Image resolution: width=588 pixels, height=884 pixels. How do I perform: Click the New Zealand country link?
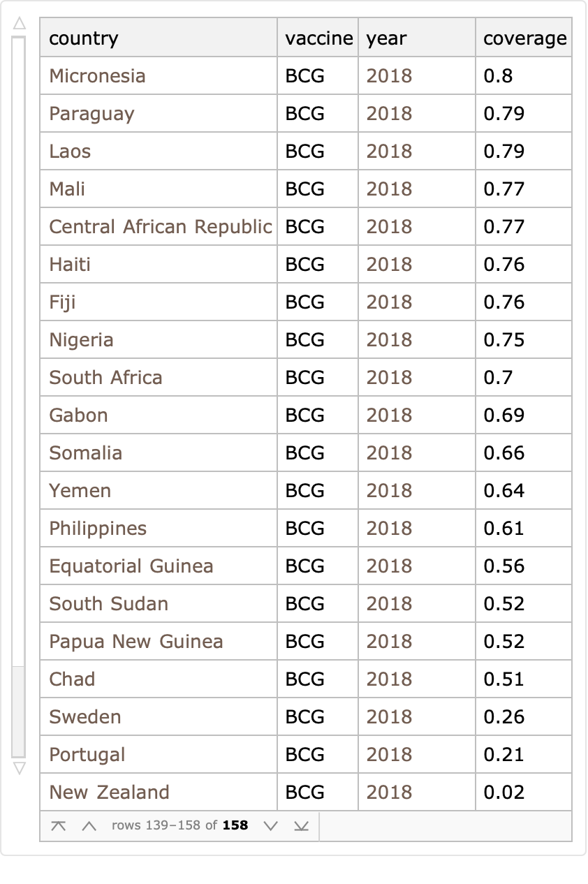pos(109,793)
